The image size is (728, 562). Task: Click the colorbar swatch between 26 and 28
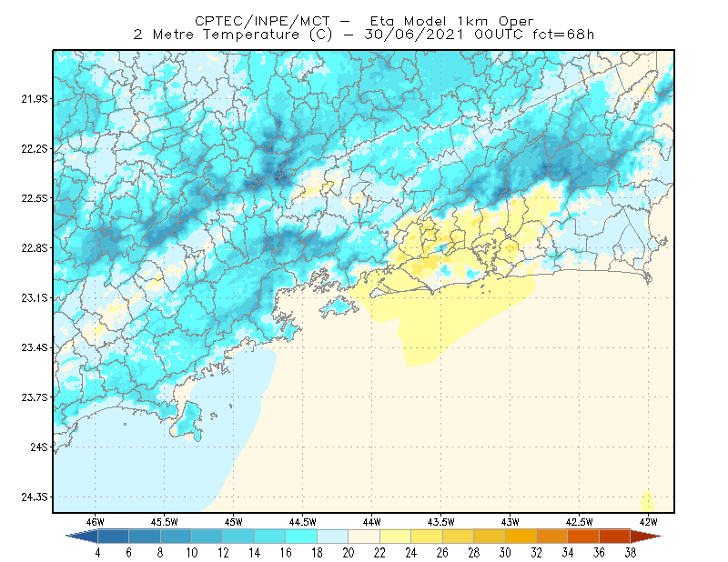coord(458,537)
